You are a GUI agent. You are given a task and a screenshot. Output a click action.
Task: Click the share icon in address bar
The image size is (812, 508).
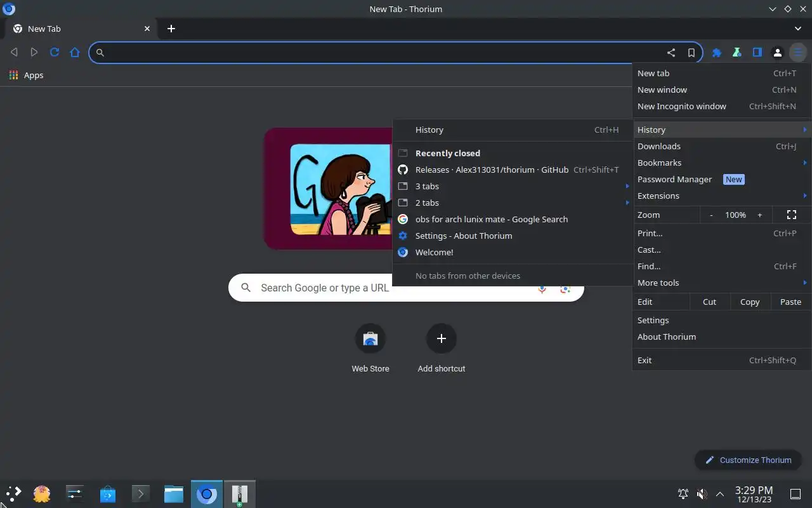671,53
